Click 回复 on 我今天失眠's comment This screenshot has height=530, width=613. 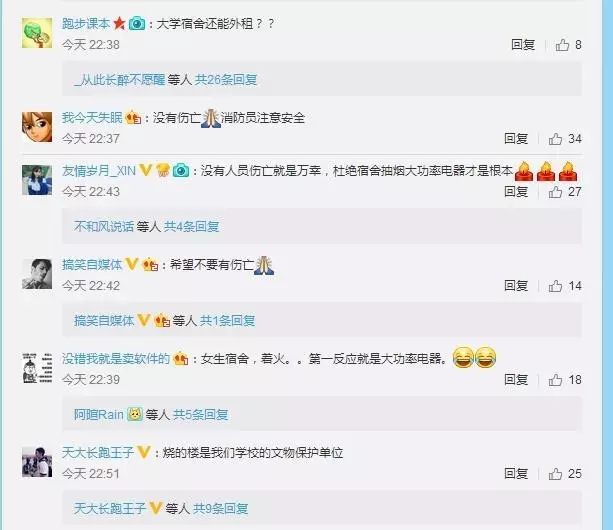click(516, 139)
